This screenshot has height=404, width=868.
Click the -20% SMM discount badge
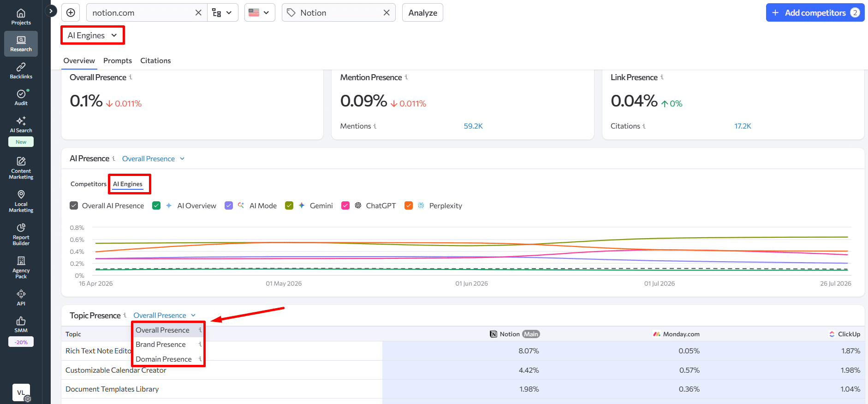[21, 342]
